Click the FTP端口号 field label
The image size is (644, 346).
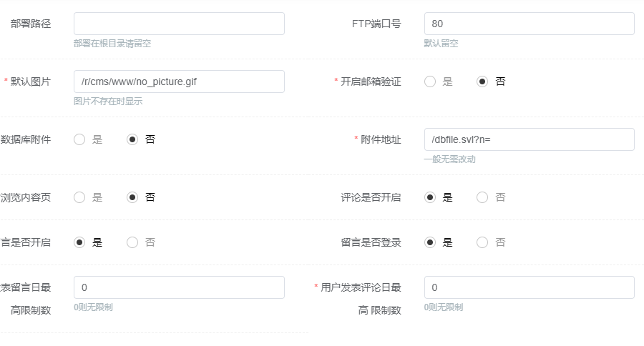376,24
